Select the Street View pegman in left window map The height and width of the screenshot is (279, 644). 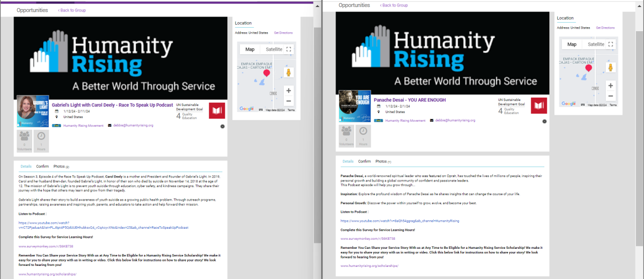pyautogui.click(x=289, y=72)
